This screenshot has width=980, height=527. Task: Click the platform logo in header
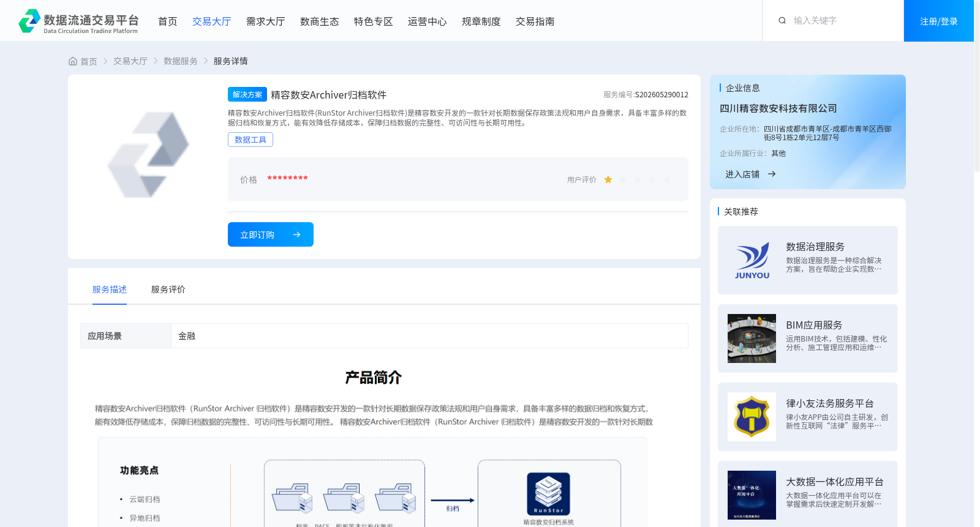(78, 21)
